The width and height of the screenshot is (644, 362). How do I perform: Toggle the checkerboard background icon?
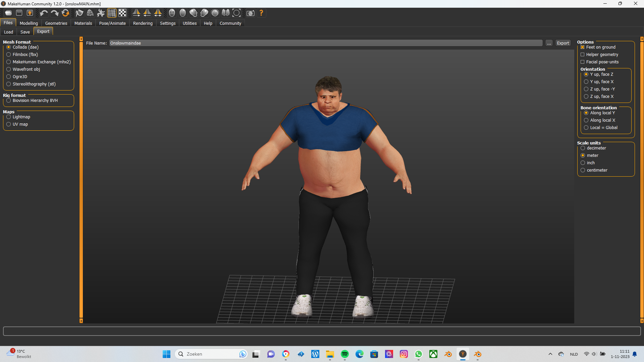(122, 13)
